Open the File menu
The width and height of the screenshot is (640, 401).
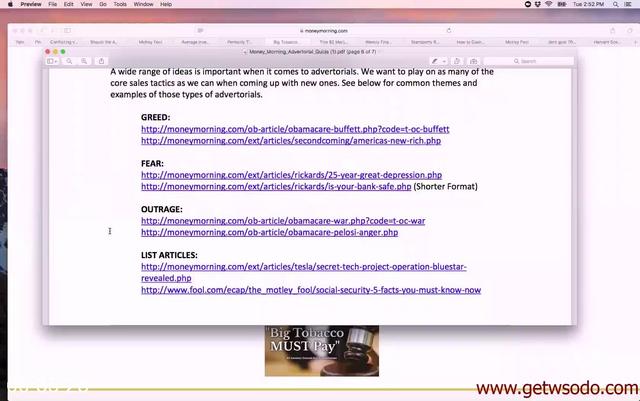coord(53,4)
